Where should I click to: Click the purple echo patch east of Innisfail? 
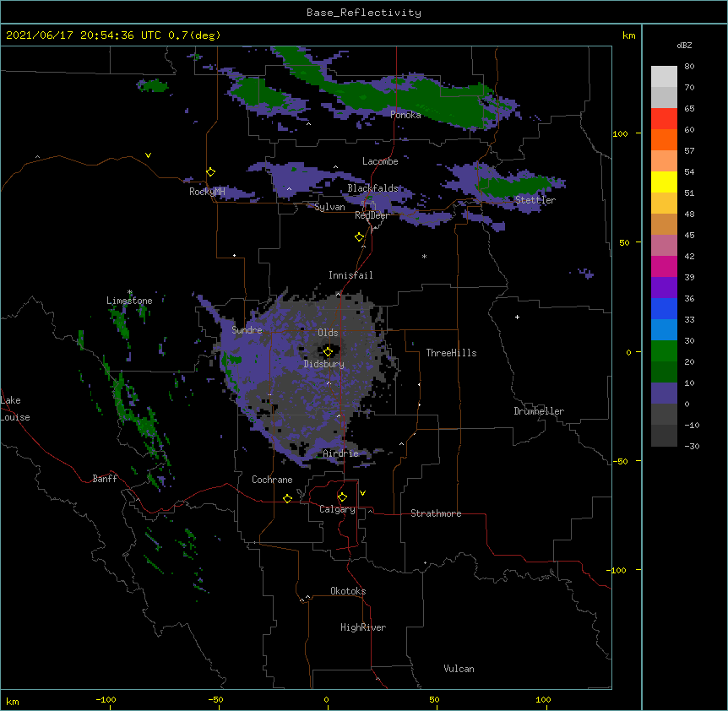pos(586,274)
